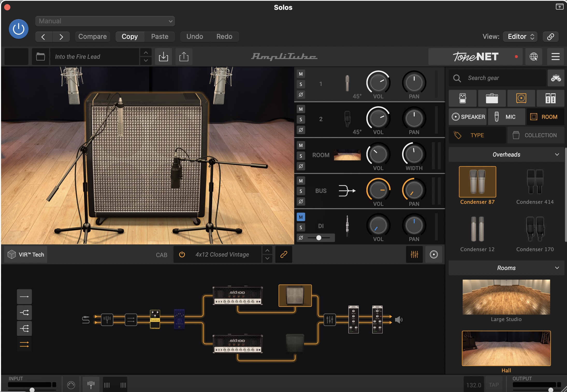Viewport: 567px width, 392px height.
Task: Click the Undo button
Action: pyautogui.click(x=195, y=37)
